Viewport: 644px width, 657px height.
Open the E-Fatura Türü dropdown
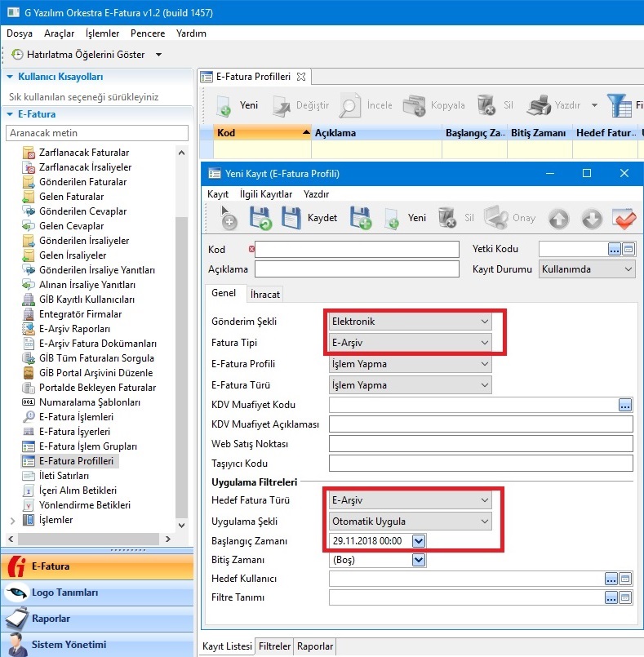pyautogui.click(x=411, y=384)
